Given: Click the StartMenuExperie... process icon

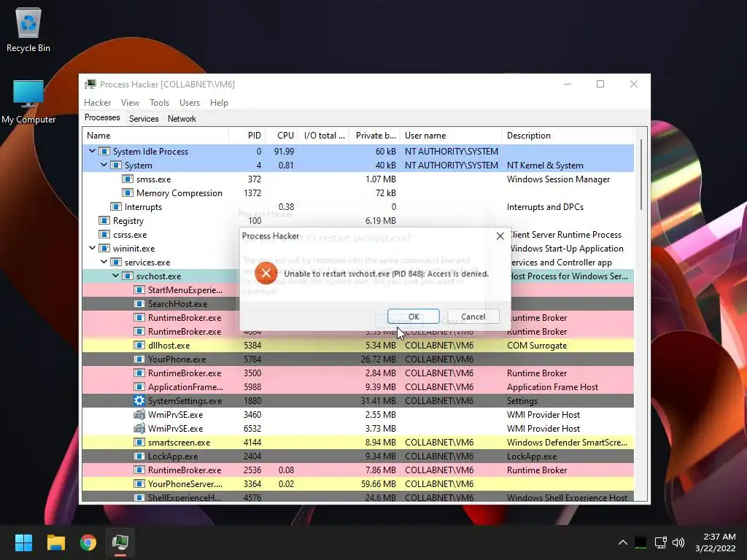Looking at the screenshot, I should click(x=139, y=290).
